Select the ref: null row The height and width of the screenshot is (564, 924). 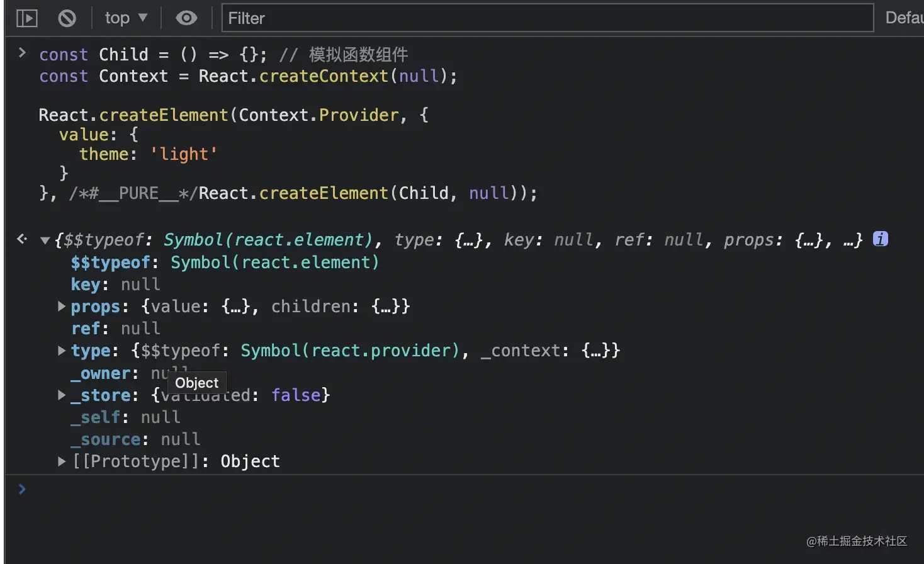pyautogui.click(x=115, y=329)
